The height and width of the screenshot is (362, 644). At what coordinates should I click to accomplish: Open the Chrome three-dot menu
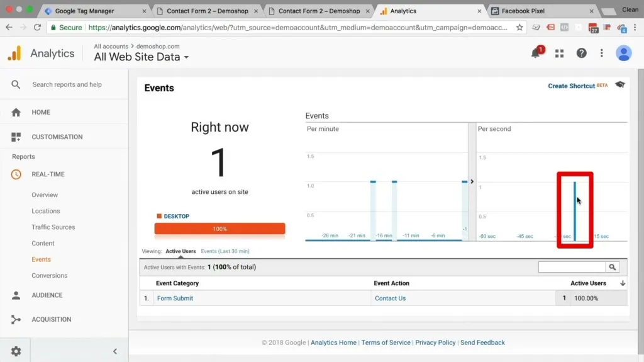635,28
